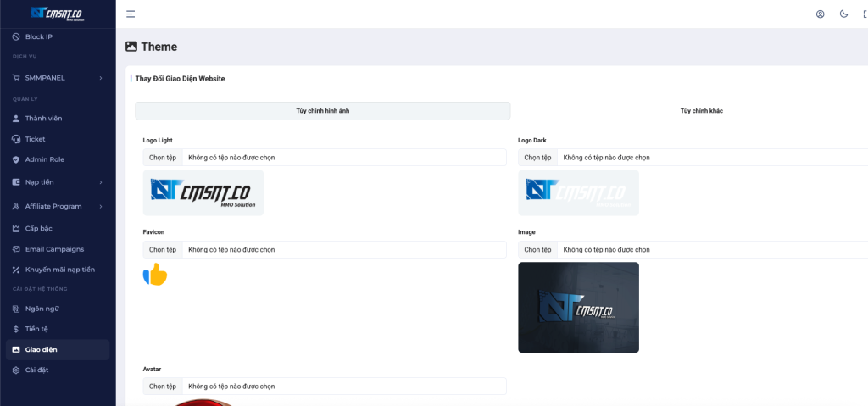Toggle the hamburger sidebar menu icon
Screen dimensions: 868x406
[131, 14]
